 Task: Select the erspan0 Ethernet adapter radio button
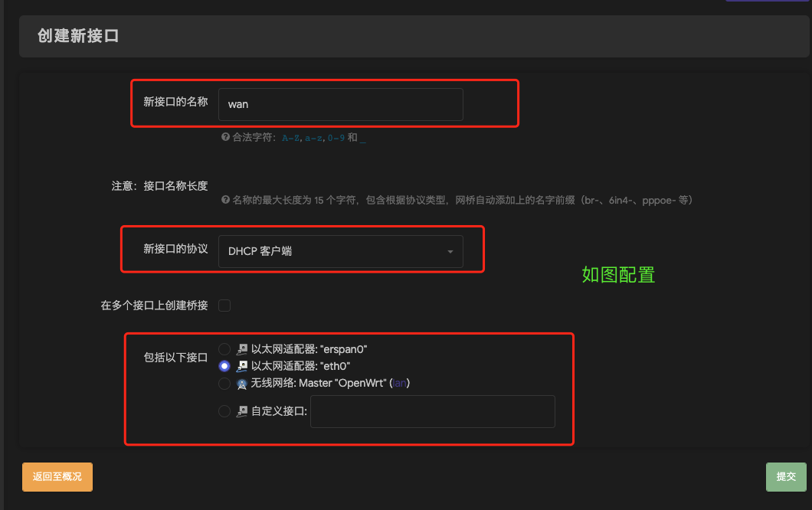pyautogui.click(x=224, y=349)
